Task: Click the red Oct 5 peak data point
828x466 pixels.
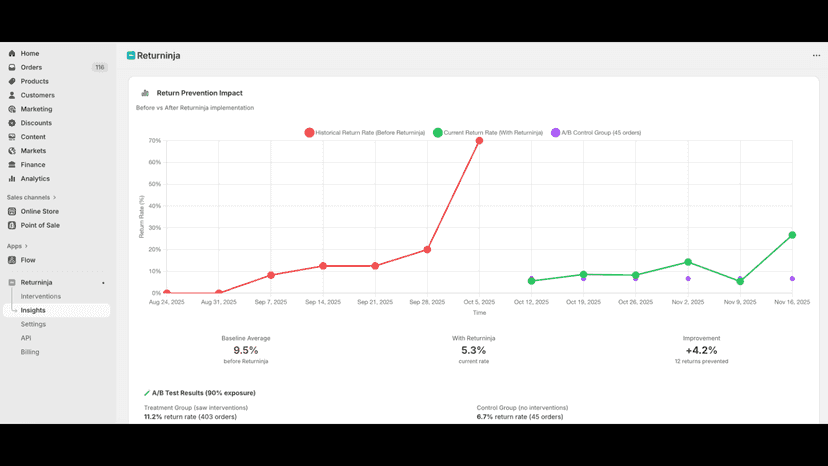Action: click(479, 141)
